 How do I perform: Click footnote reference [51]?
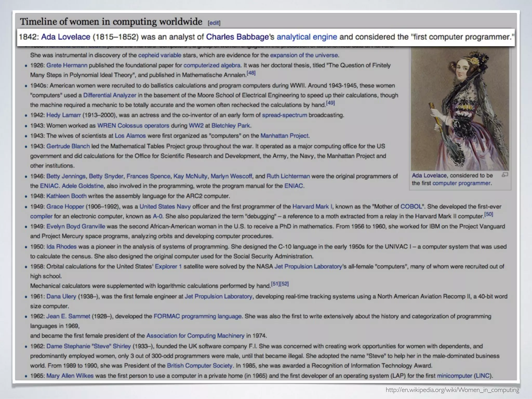pos(275,284)
